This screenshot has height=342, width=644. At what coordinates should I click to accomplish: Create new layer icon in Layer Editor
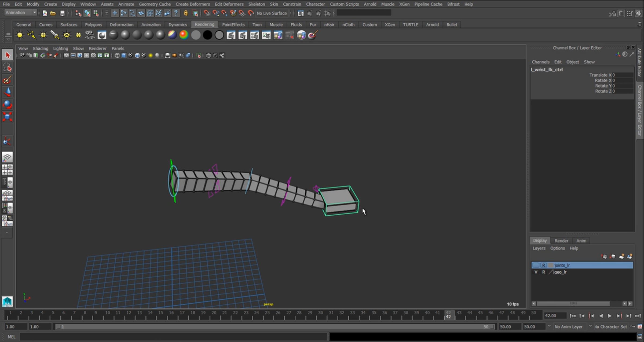tap(621, 257)
